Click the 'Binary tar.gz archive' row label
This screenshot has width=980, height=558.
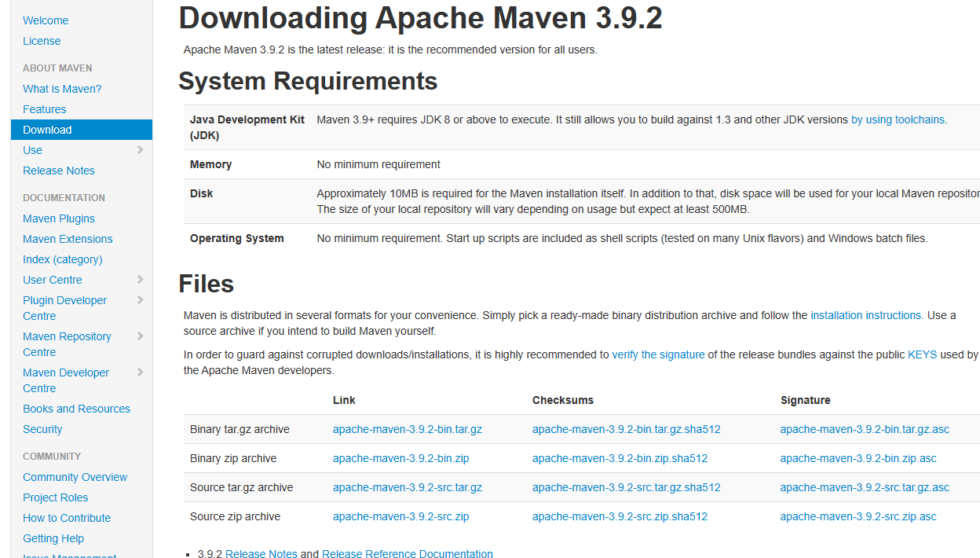(240, 429)
